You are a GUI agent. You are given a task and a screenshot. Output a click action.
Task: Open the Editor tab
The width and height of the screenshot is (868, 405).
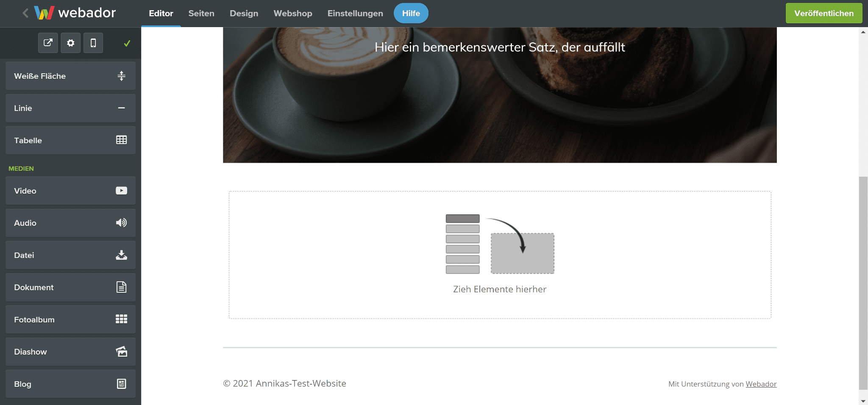pyautogui.click(x=161, y=14)
